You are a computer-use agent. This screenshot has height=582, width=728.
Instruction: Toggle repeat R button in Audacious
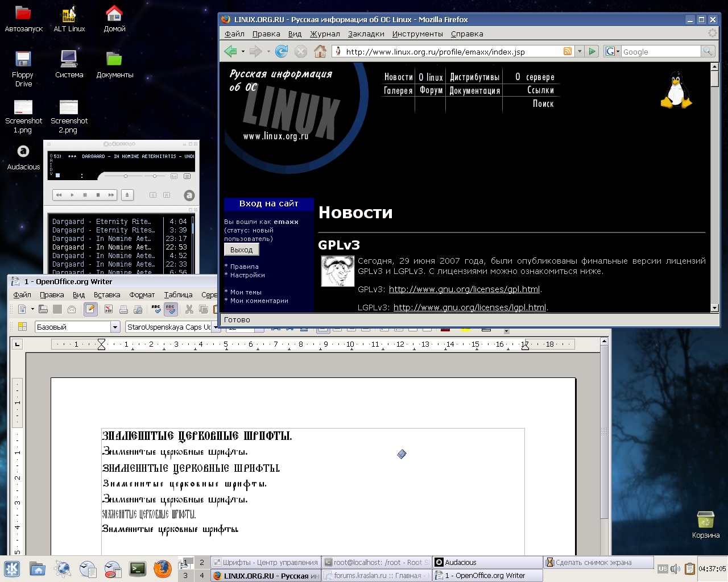pos(167,195)
